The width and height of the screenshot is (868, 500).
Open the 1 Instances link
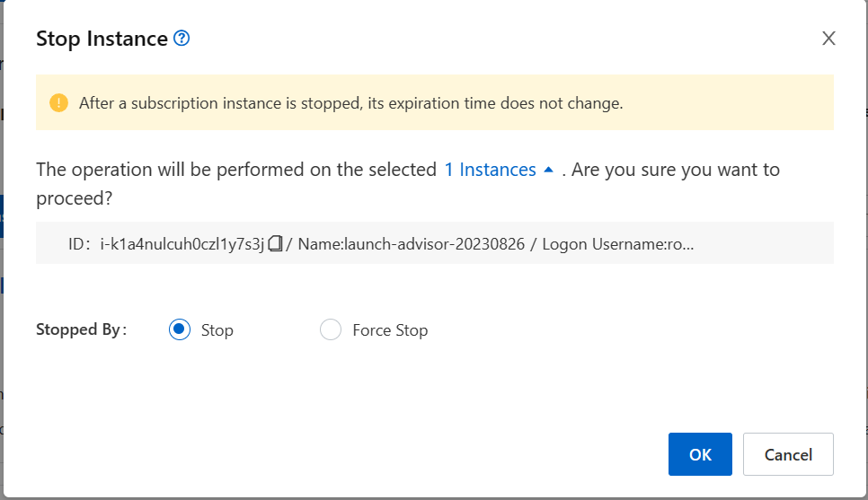490,170
